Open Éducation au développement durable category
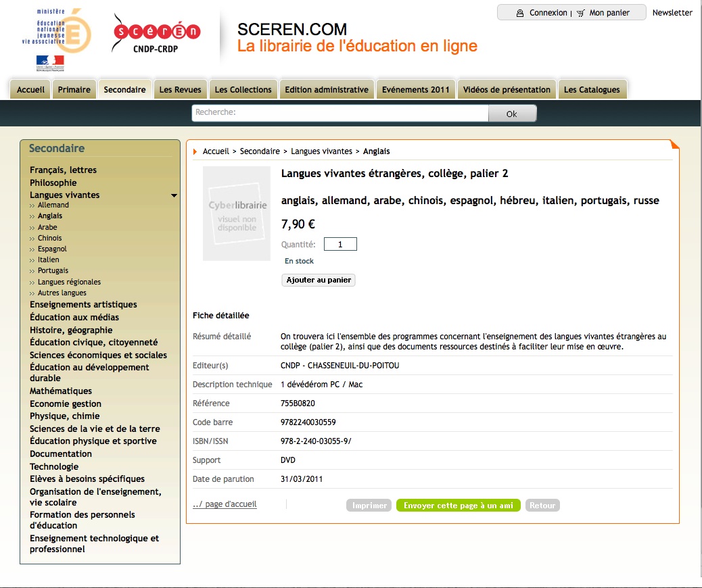This screenshot has width=702, height=588. [89, 372]
